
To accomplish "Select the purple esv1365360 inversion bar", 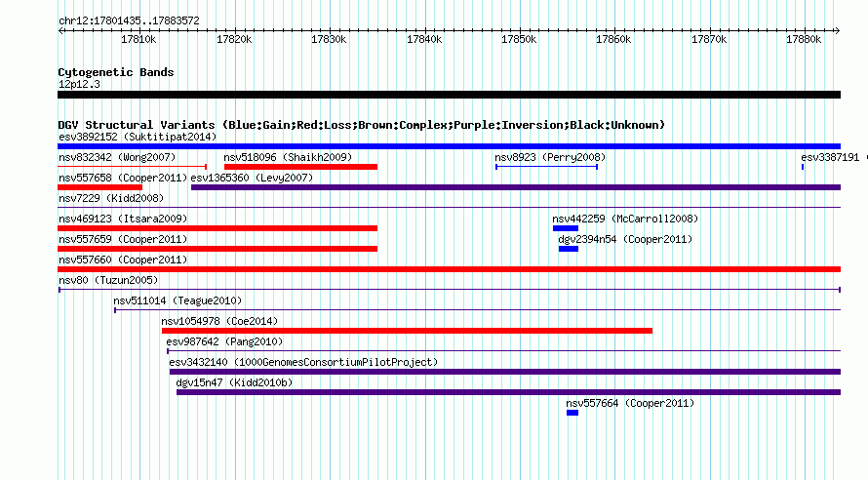I will coord(516,187).
